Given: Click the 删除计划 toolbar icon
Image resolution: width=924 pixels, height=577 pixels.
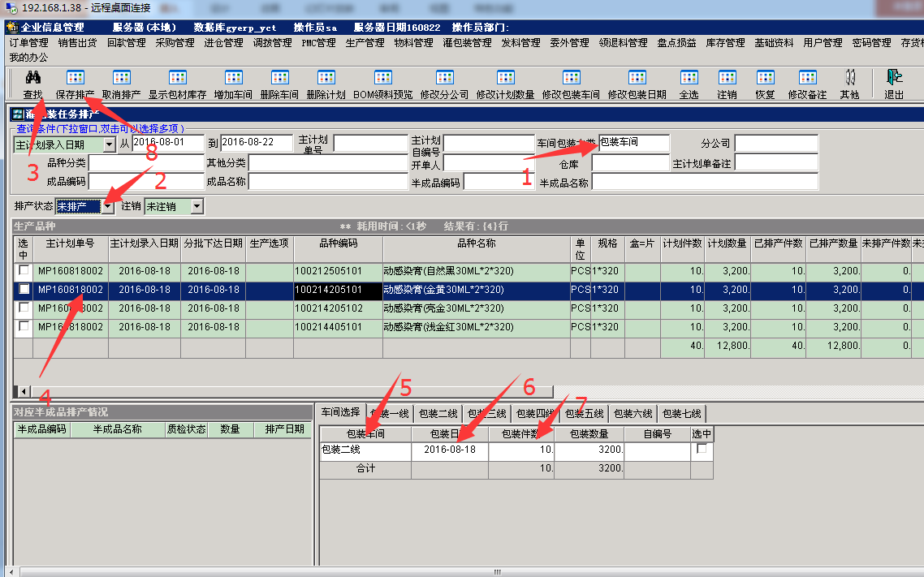Looking at the screenshot, I should pyautogui.click(x=326, y=78).
